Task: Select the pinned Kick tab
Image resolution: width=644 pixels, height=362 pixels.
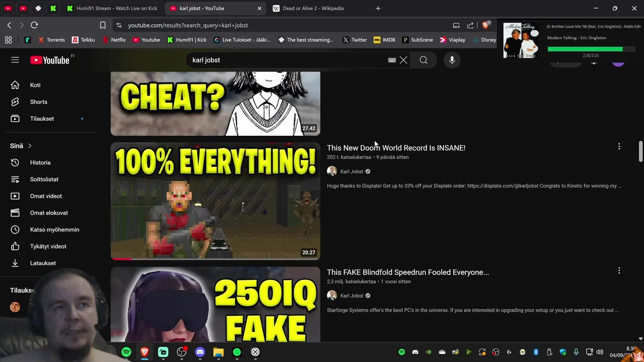Action: point(53,8)
